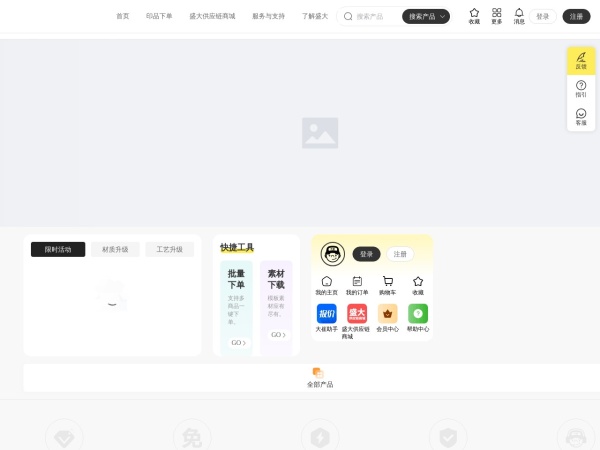Viewport: 600px width, 450px height.
Task: Open the 指引 question-mark guide icon
Action: (x=581, y=89)
